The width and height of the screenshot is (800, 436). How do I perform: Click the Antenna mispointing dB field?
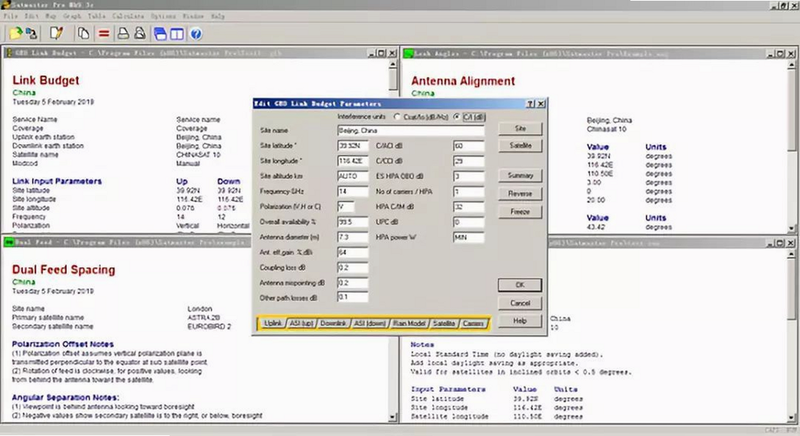(353, 283)
